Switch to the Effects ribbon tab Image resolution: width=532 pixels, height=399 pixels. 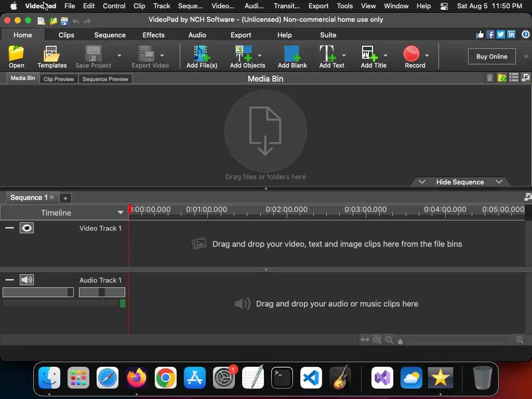[153, 35]
